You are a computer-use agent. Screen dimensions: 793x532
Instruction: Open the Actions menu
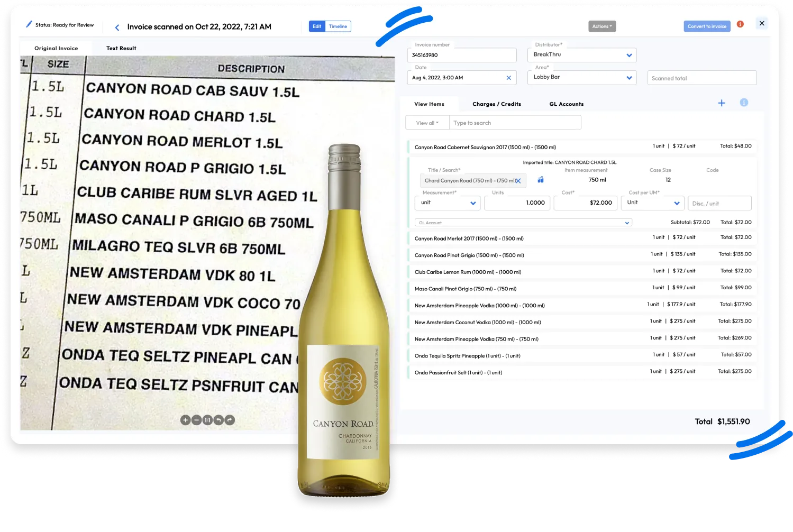[602, 25]
